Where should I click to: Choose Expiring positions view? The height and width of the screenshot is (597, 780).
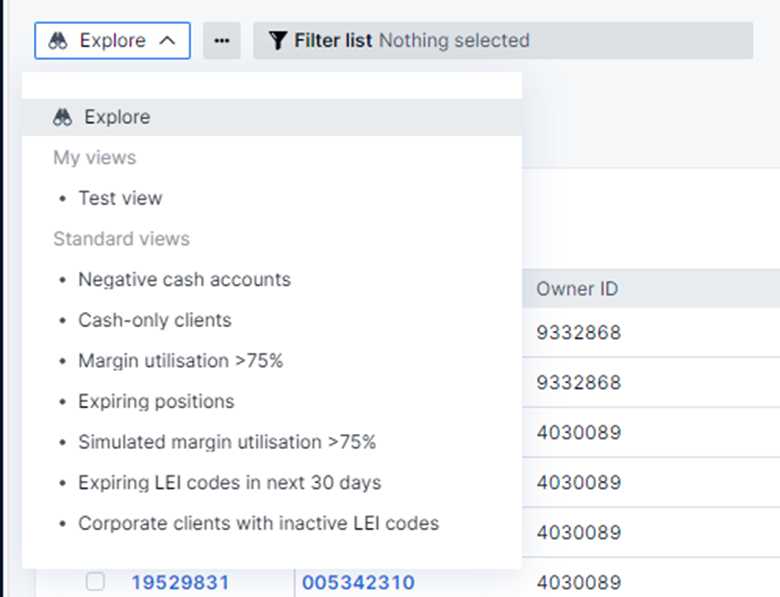coord(156,402)
